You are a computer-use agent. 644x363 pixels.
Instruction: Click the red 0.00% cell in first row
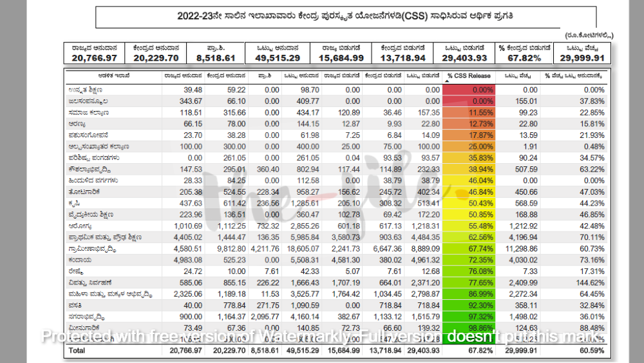click(x=468, y=90)
